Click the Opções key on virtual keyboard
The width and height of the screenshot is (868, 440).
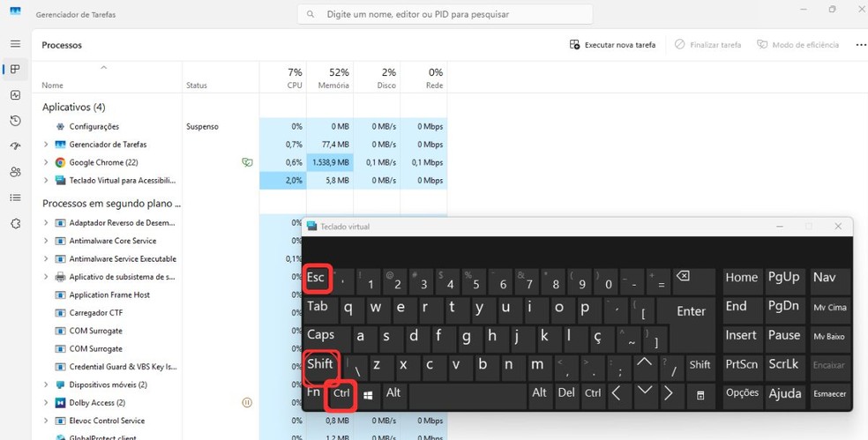tap(743, 395)
